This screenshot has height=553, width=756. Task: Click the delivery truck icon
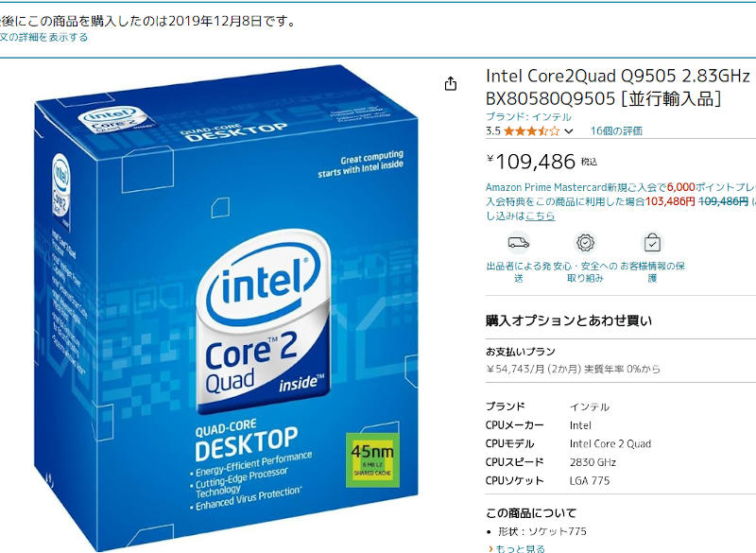(x=518, y=243)
